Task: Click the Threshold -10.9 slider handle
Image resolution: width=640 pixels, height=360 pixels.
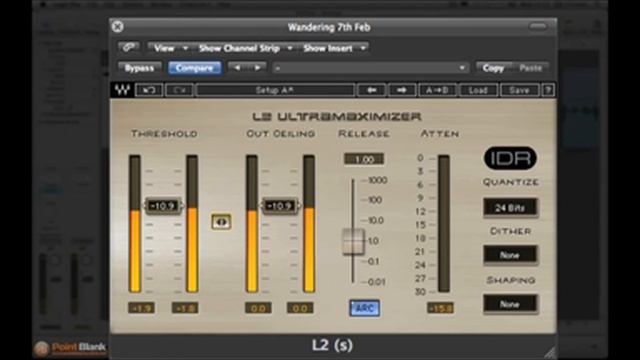Action: (x=163, y=206)
